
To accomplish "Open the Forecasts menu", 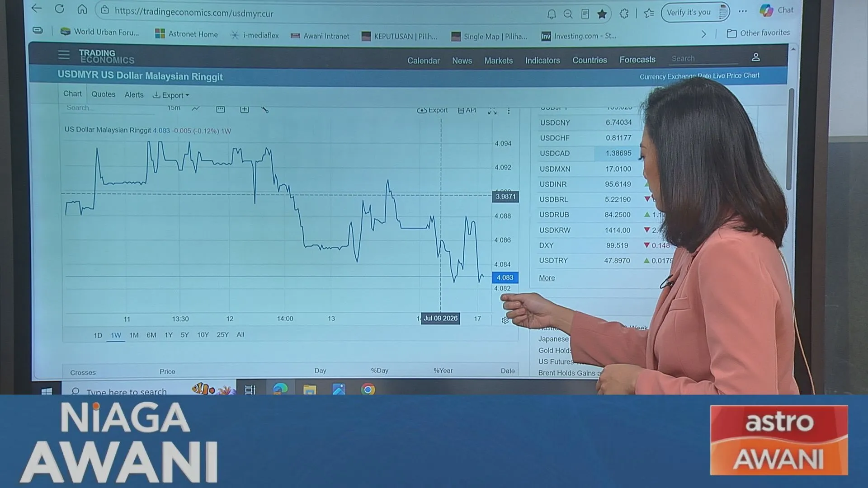I will pos(637,60).
